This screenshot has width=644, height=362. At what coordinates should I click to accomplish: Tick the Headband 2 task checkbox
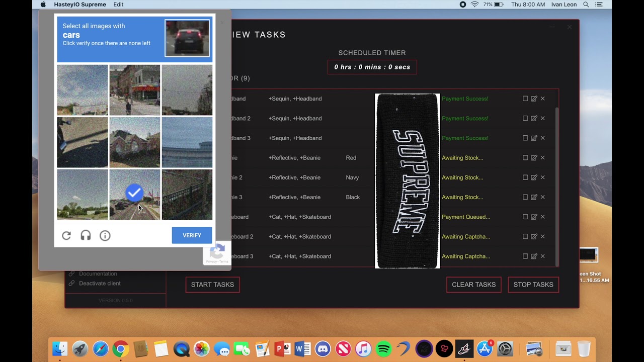point(525,118)
